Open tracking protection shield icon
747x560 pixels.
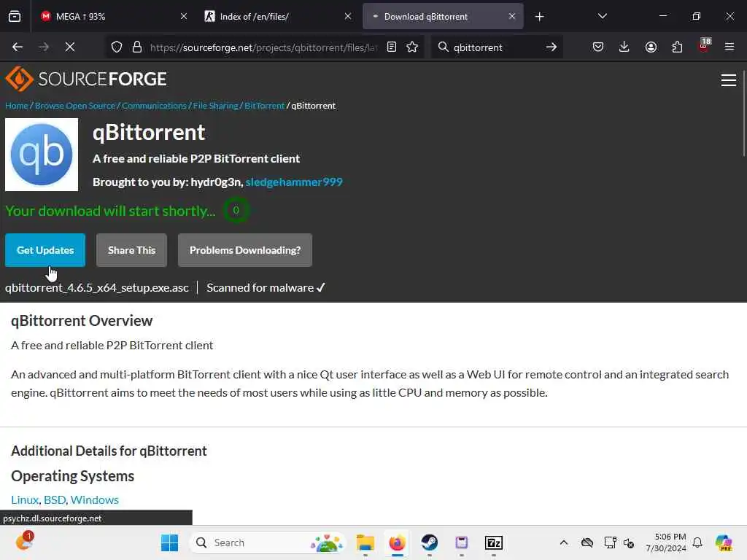116,47
